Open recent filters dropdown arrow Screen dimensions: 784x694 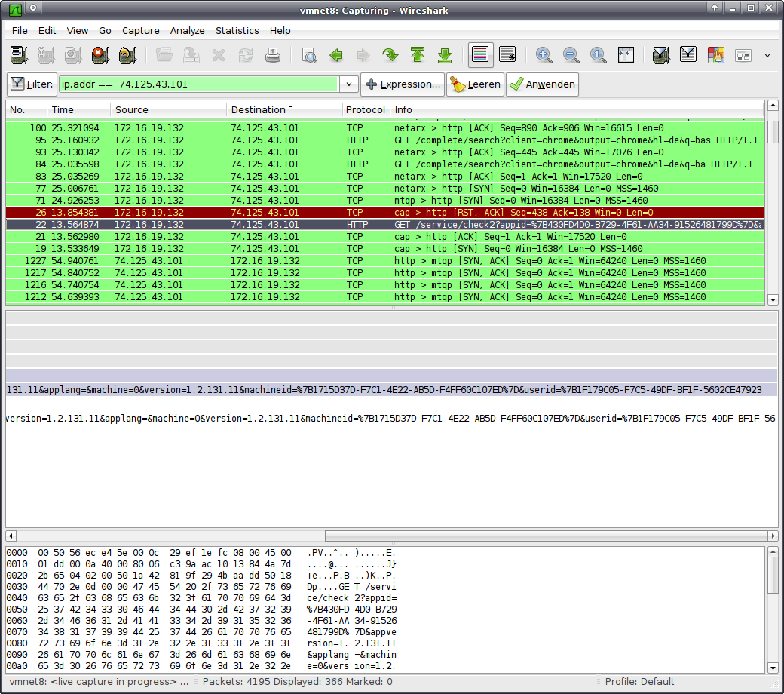(x=349, y=84)
